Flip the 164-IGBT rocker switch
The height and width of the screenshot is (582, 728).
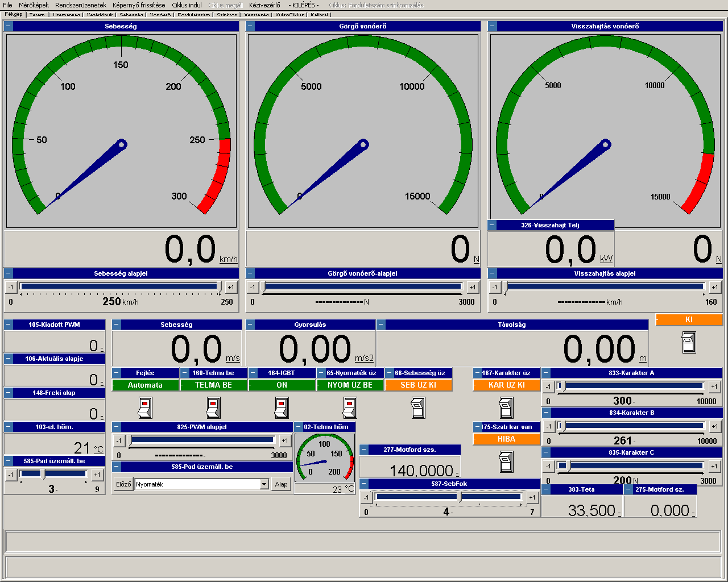point(282,408)
